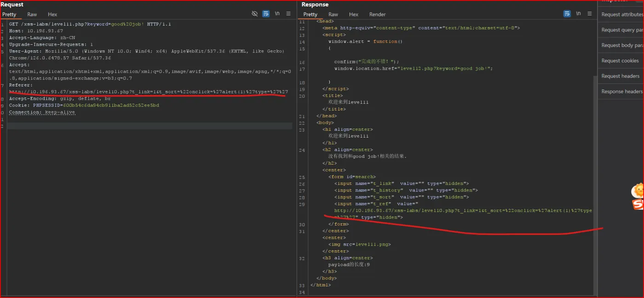This screenshot has height=298, width=644.
Task: Click the Referer: header label in request
Action: pos(21,85)
